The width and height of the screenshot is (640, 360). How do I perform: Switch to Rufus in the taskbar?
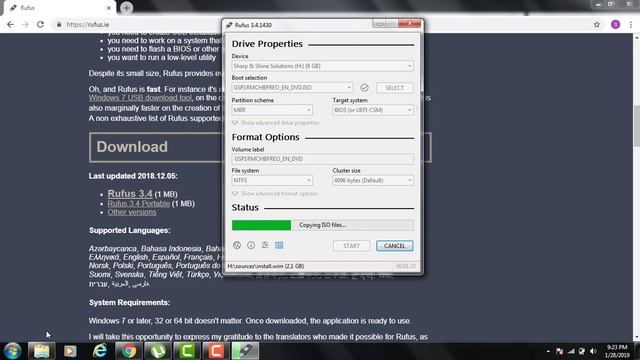pyautogui.click(x=245, y=351)
